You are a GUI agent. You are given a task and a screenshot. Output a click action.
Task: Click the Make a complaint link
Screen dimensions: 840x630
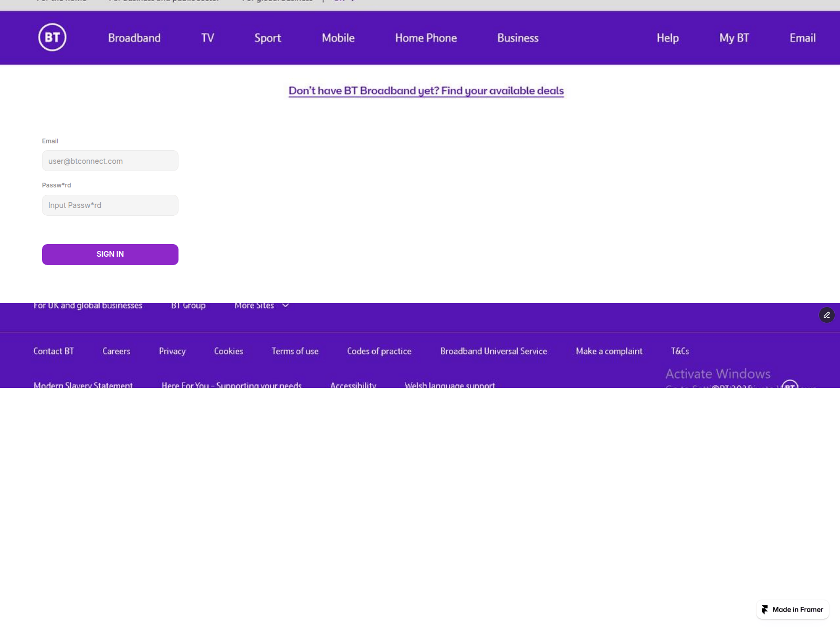pyautogui.click(x=609, y=351)
